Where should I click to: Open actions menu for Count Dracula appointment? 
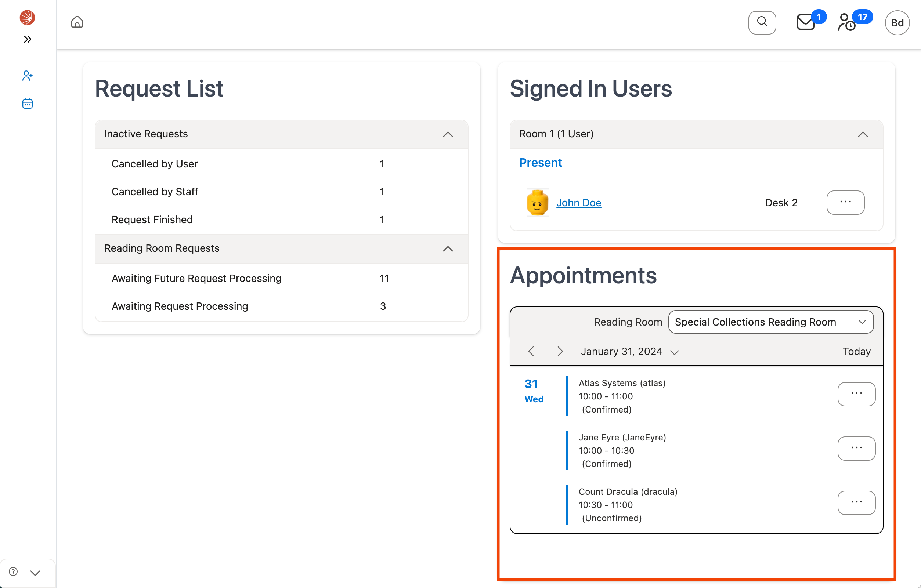(856, 503)
